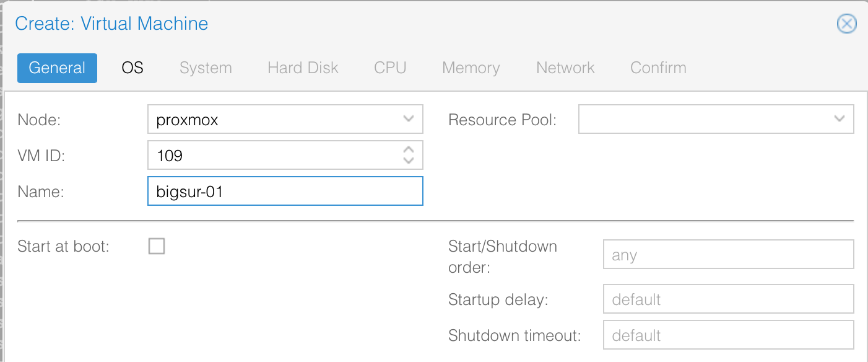Focus the VM ID field showing 109

(272, 156)
